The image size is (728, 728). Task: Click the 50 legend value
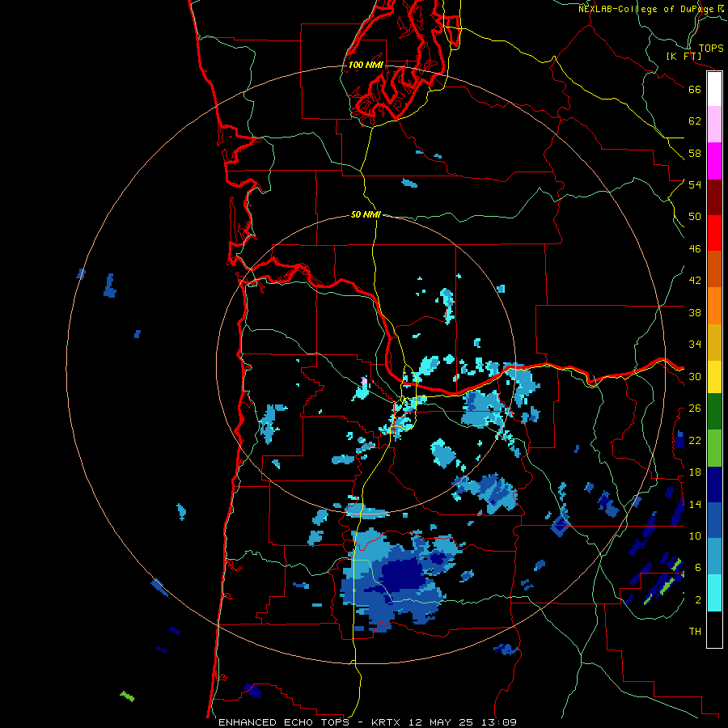click(x=695, y=217)
